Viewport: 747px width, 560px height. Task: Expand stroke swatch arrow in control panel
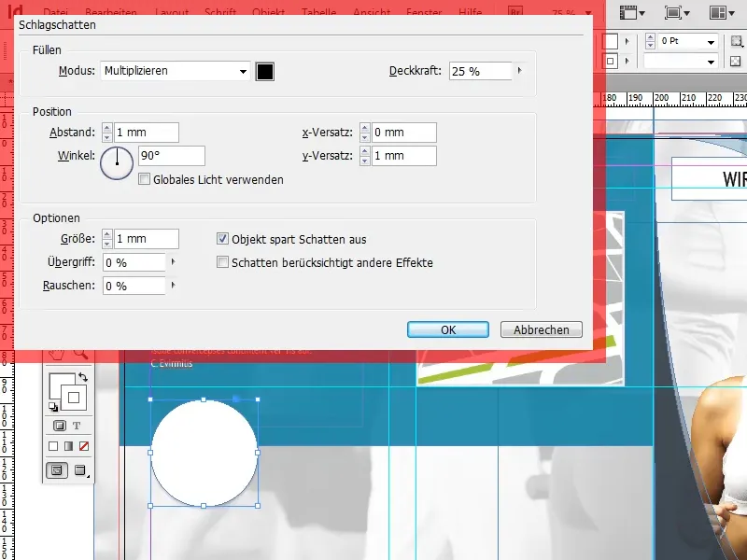pyautogui.click(x=627, y=61)
